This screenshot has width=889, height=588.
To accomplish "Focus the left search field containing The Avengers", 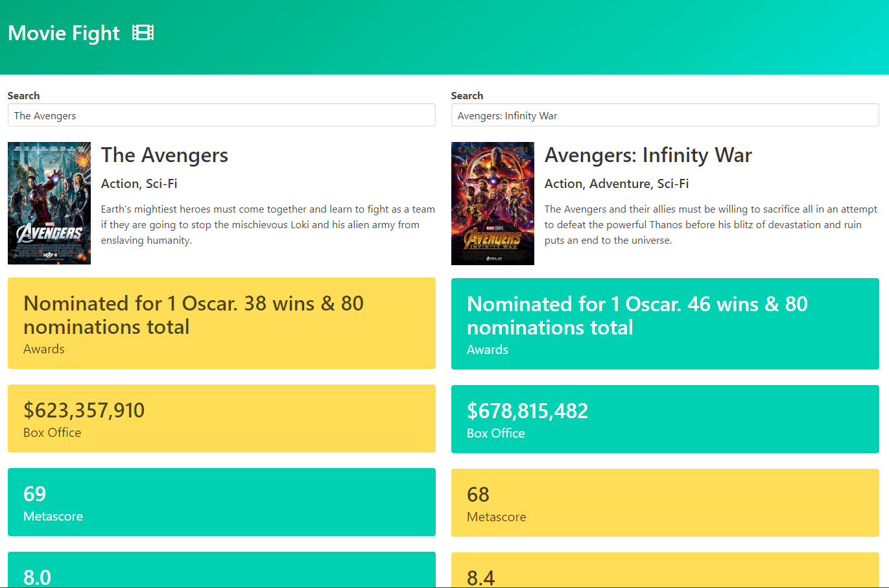I will pos(221,115).
